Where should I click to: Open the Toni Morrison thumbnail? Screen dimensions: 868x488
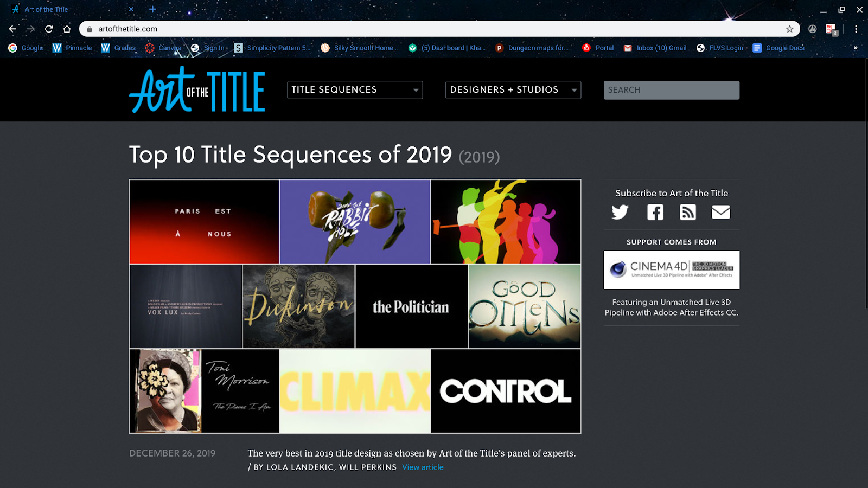coord(205,391)
